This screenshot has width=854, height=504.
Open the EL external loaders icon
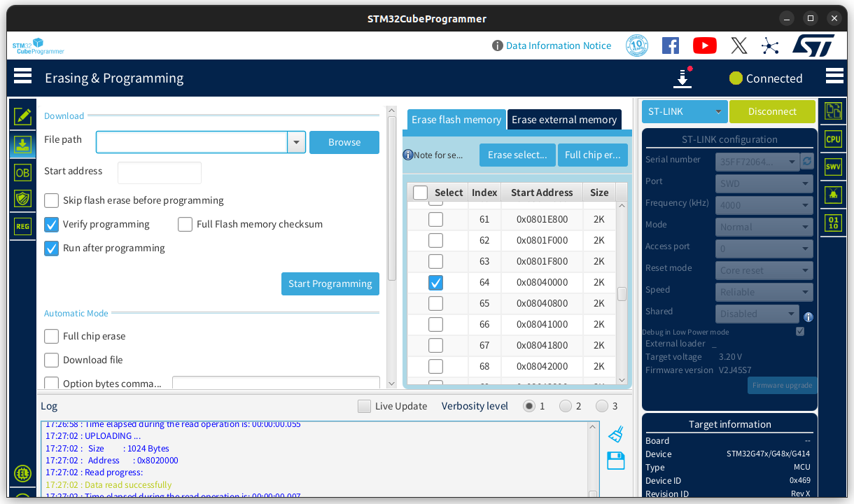click(x=22, y=473)
